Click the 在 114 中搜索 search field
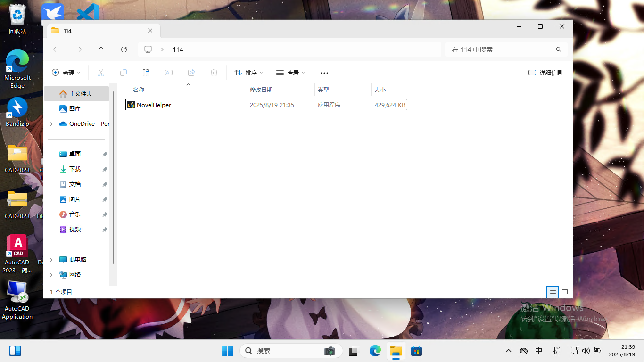This screenshot has height=362, width=644. [x=500, y=49]
